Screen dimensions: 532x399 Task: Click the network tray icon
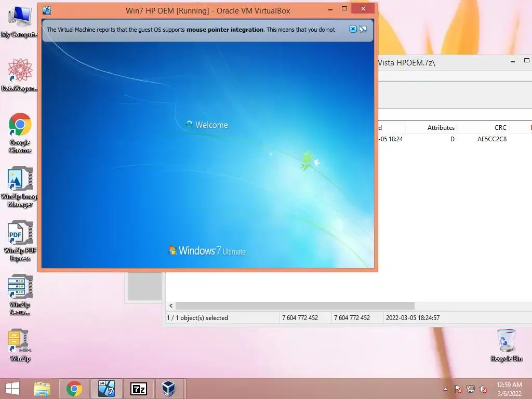click(471, 389)
